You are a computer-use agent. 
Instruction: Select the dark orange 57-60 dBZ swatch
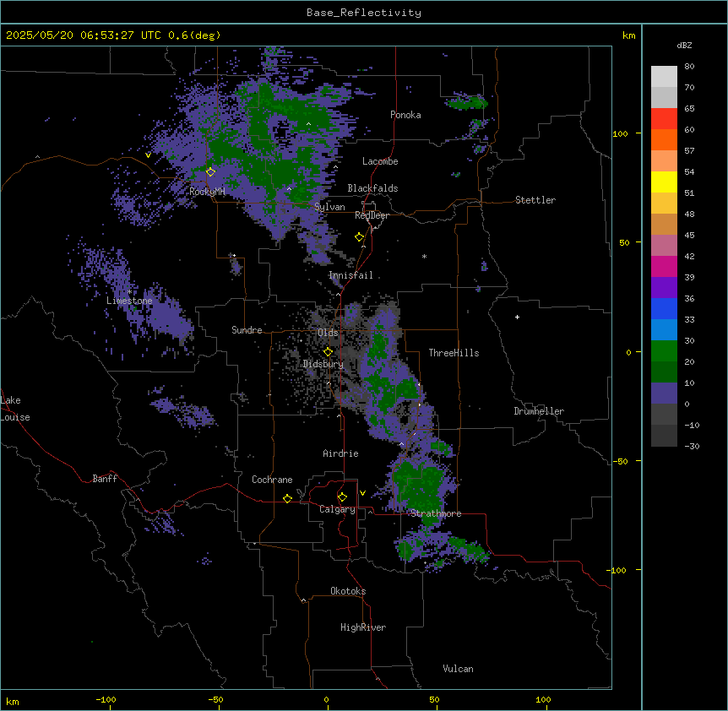(x=664, y=139)
